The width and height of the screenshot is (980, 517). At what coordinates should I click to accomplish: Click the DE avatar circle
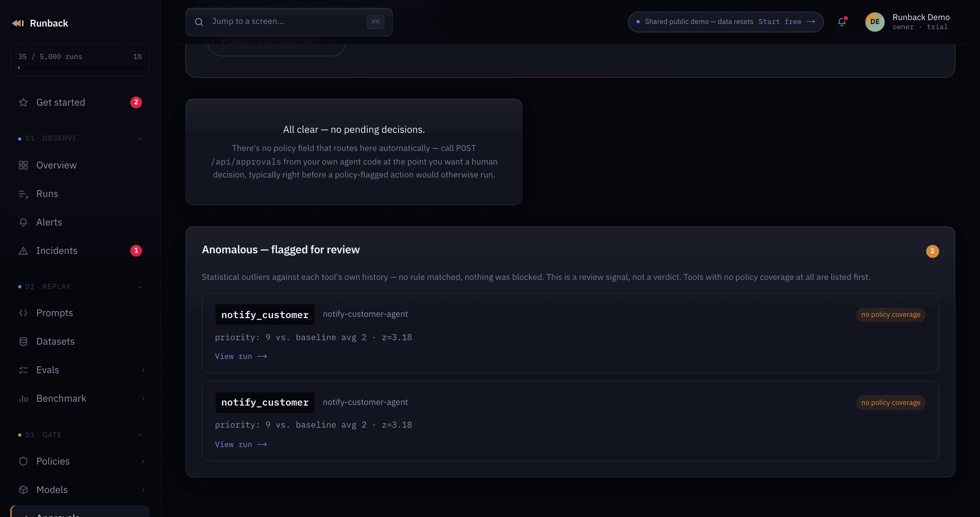(875, 22)
